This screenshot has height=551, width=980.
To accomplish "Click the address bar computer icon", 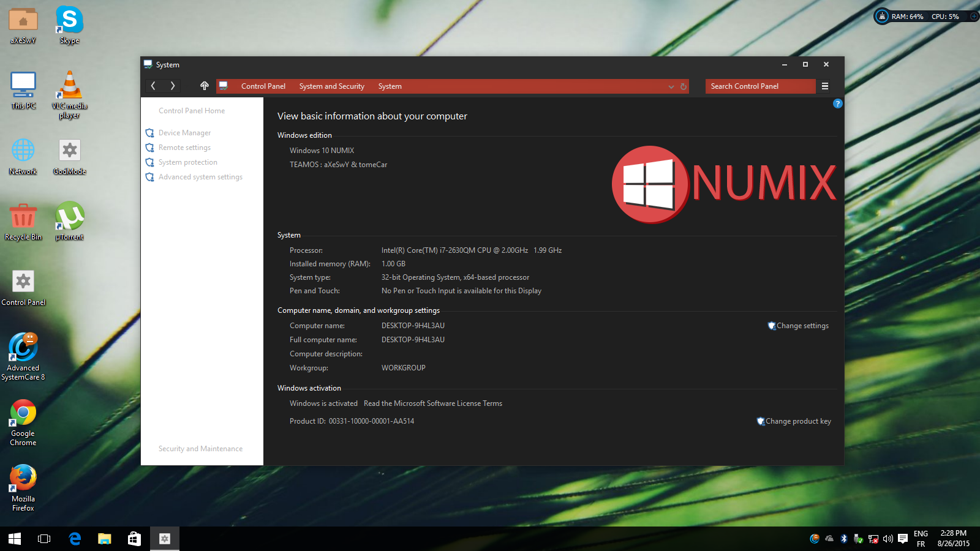I will (224, 86).
